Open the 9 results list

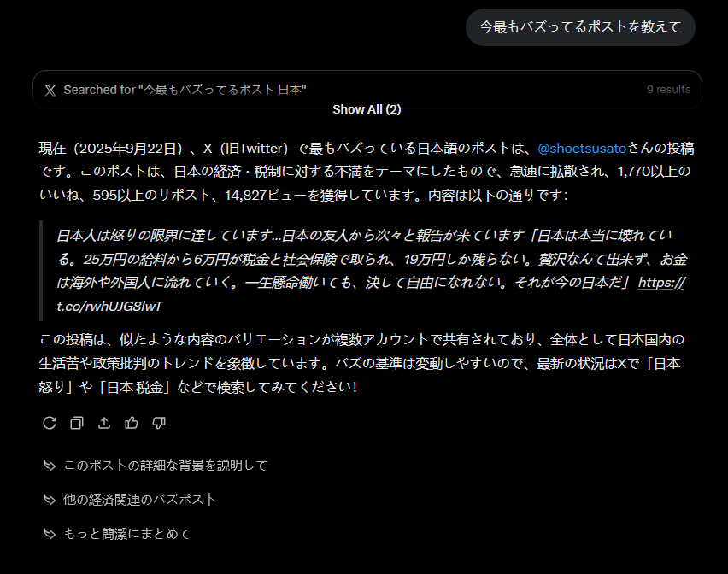[x=668, y=90]
